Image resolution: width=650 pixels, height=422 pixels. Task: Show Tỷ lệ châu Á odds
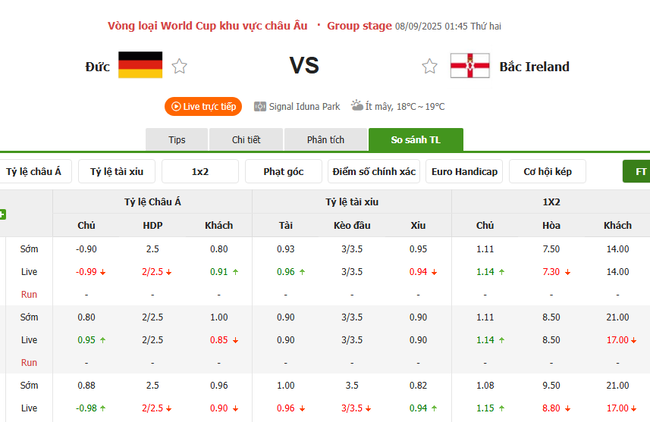tap(33, 172)
